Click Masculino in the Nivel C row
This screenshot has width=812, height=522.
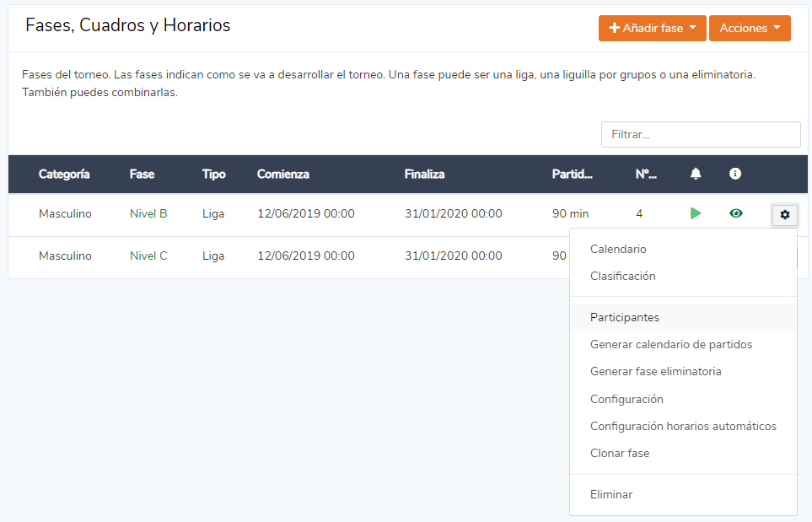click(x=65, y=256)
